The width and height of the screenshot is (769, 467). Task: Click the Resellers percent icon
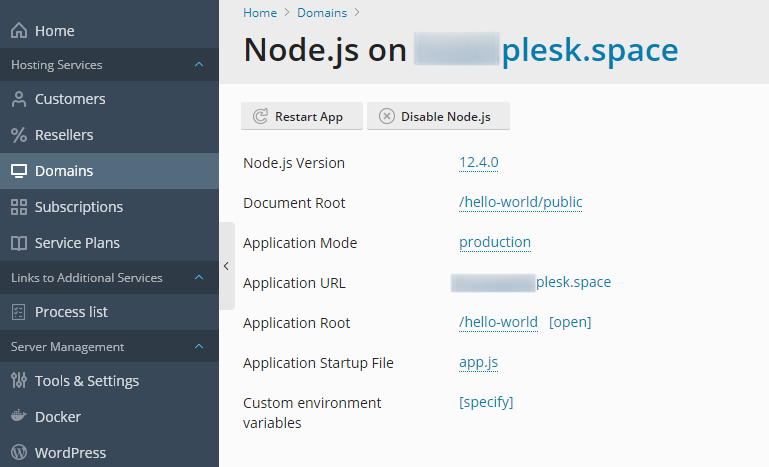[19, 135]
